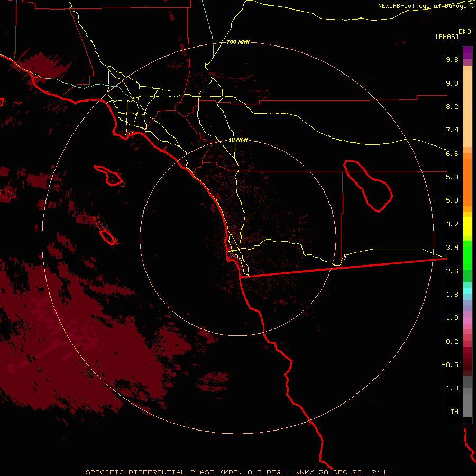Click the Santa Catalina Island outline

pos(109,176)
